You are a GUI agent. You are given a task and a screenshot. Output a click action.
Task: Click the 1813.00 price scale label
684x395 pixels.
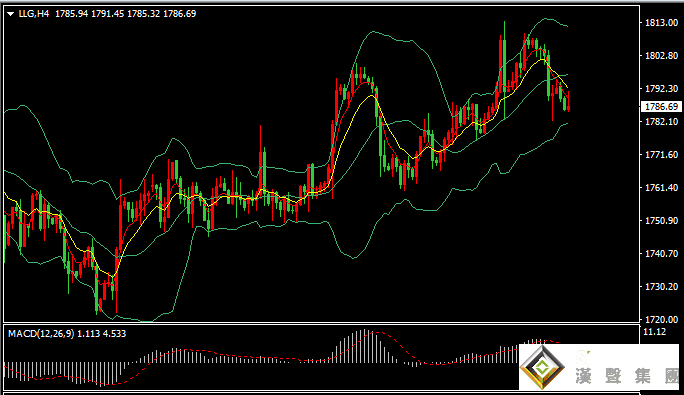coord(661,23)
